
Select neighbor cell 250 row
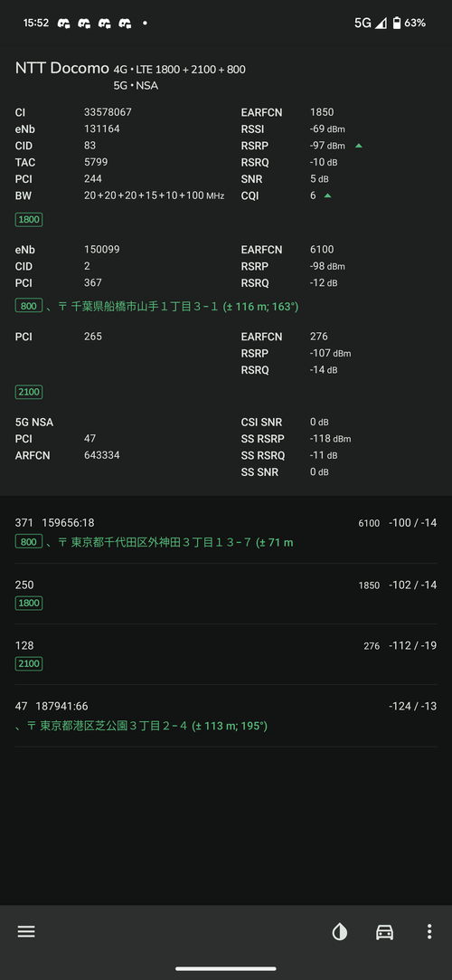point(226,594)
